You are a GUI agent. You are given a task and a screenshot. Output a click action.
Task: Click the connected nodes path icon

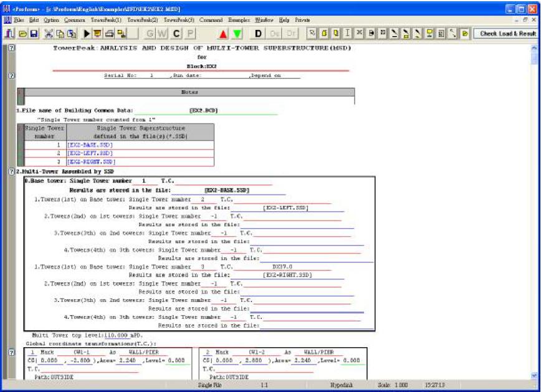453,34
